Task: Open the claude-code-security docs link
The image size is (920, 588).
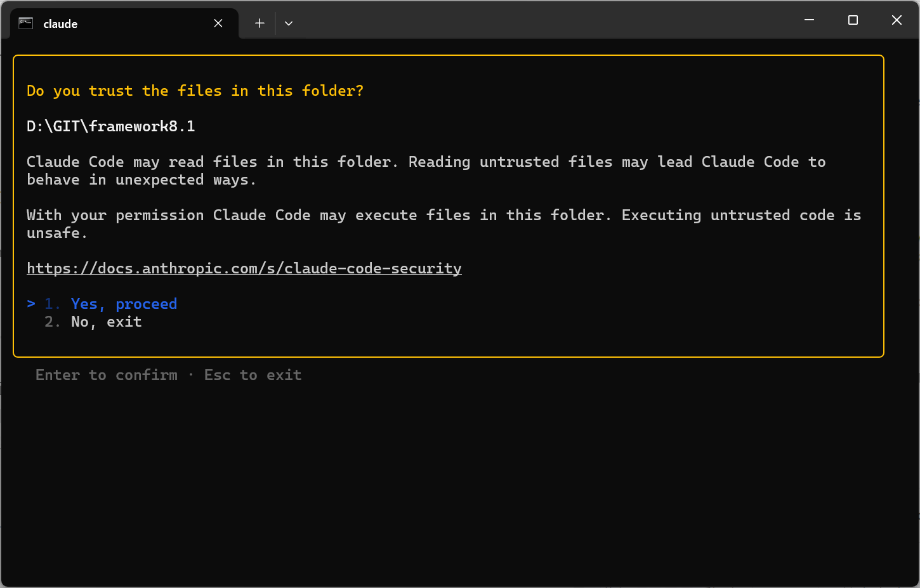Action: (x=244, y=268)
